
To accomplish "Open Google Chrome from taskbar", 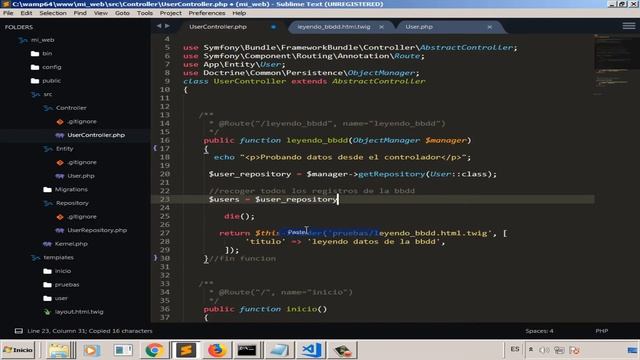I will [x=154, y=350].
